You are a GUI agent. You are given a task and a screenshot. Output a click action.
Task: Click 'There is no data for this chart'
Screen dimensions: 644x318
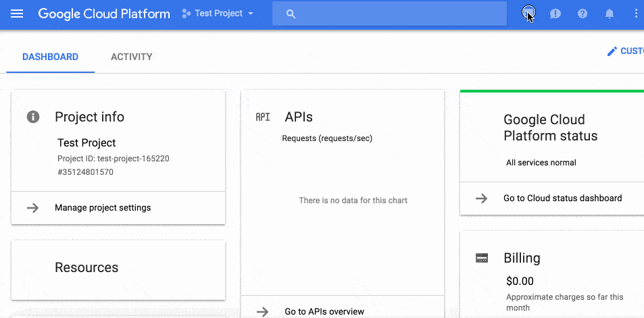(353, 201)
